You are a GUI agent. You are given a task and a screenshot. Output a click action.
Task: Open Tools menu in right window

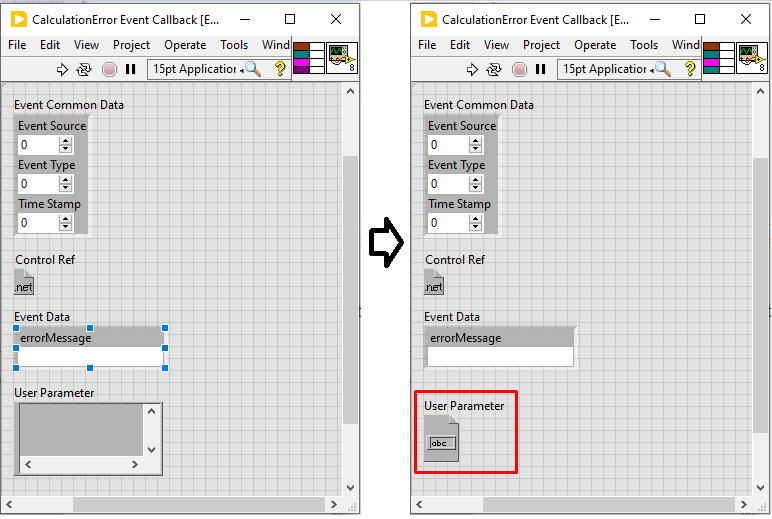pyautogui.click(x=644, y=45)
